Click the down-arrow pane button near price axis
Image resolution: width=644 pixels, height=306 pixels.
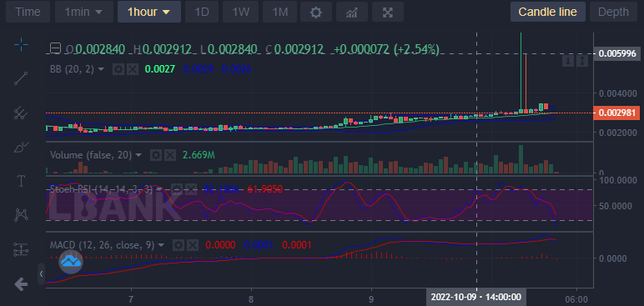coord(568,62)
